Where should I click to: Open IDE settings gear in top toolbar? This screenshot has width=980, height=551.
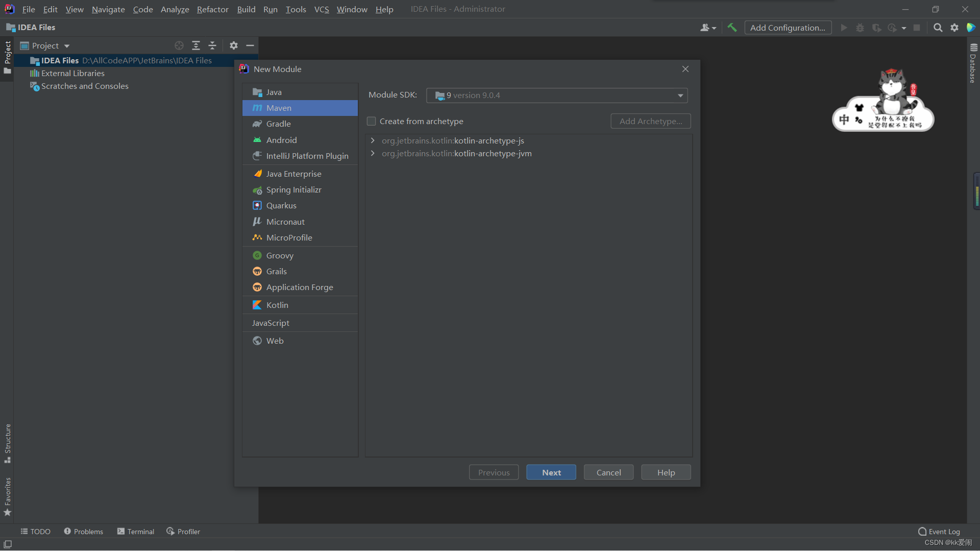954,28
